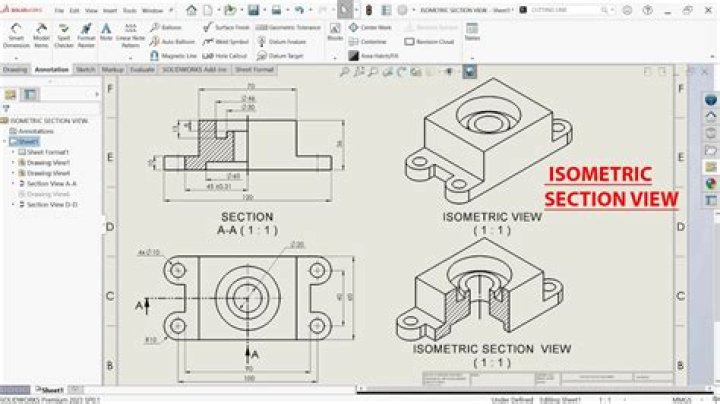The height and width of the screenshot is (404, 720).
Task: Open the top task pane icon
Action: point(710,99)
